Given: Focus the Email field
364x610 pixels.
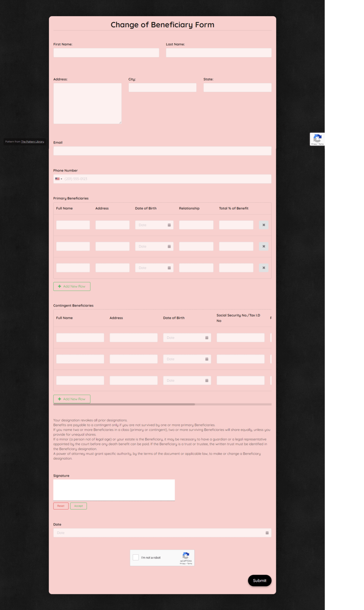Looking at the screenshot, I should (x=162, y=151).
